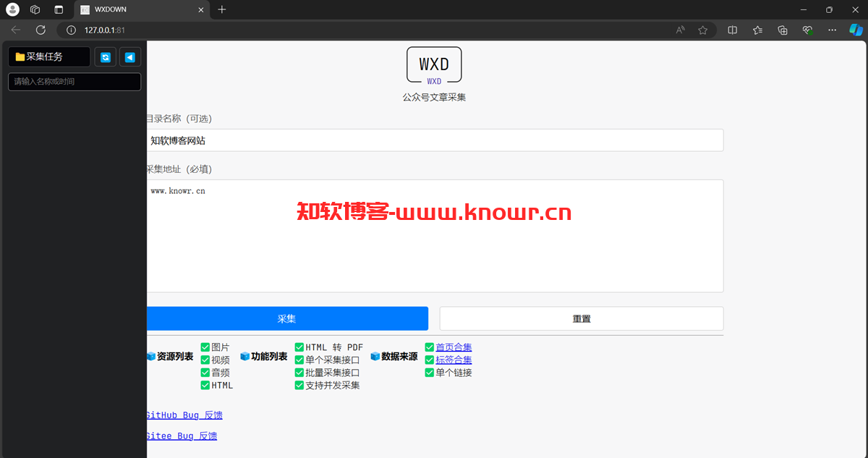Open tab actions menu icon
Image resolution: width=868 pixels, height=458 pixels.
tap(59, 9)
